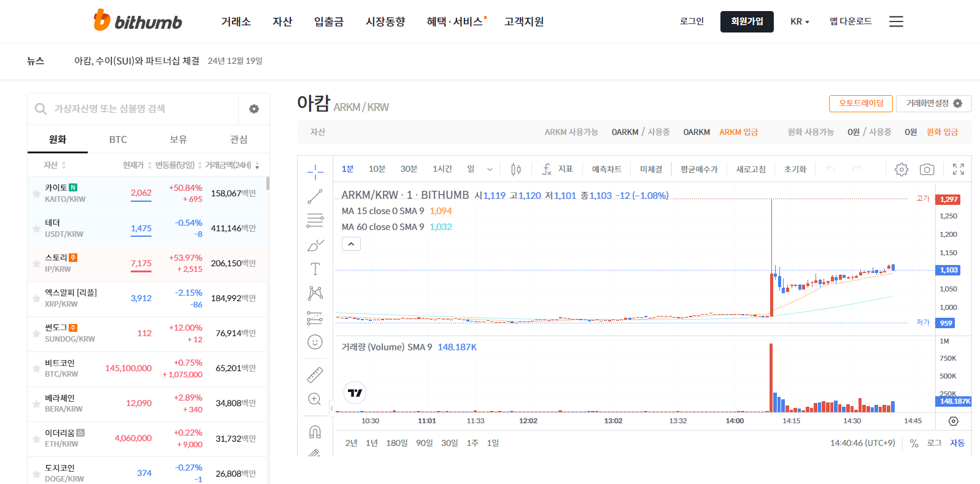Image resolution: width=980 pixels, height=484 pixels.
Task: Open the 시장동향 menu
Action: point(385,21)
